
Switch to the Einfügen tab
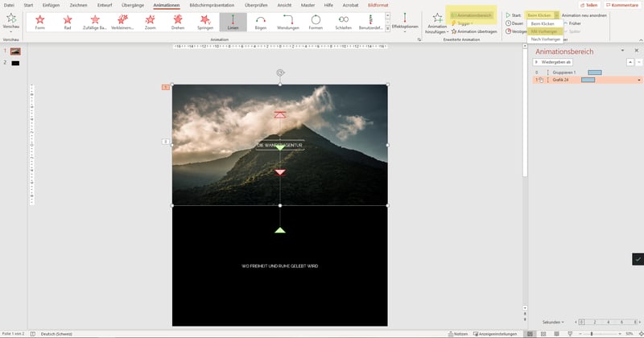pyautogui.click(x=51, y=5)
